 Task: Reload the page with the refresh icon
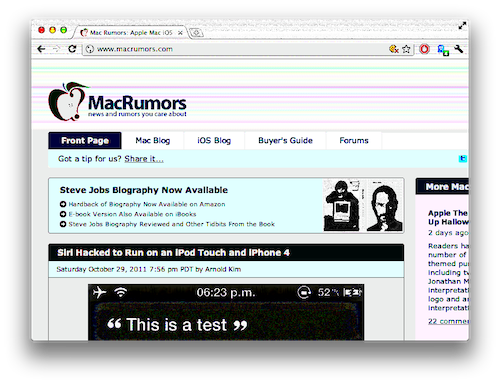pos(72,49)
